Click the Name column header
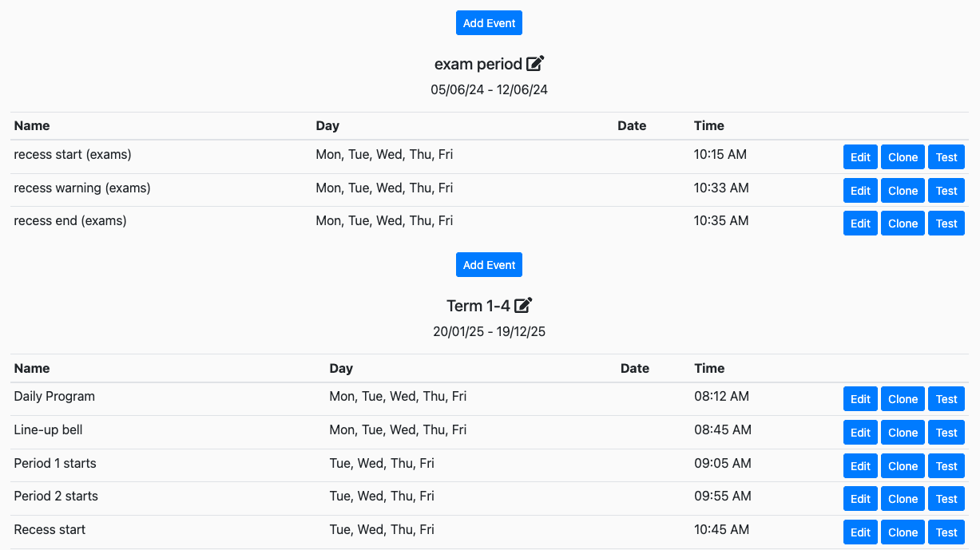 [x=31, y=125]
